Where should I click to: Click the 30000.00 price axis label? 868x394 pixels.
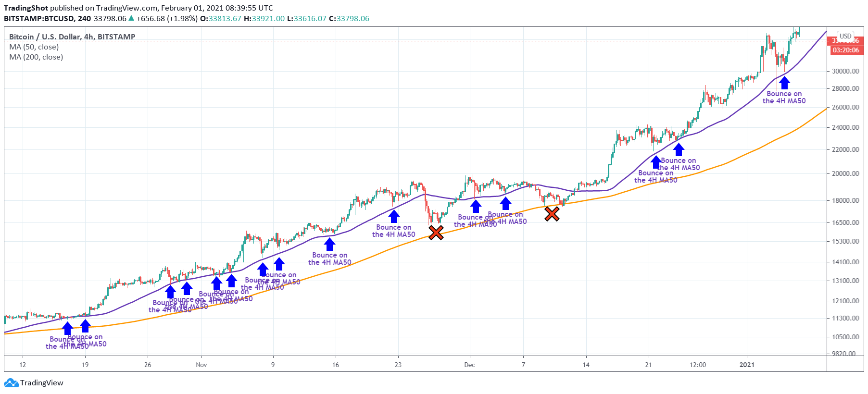point(845,71)
